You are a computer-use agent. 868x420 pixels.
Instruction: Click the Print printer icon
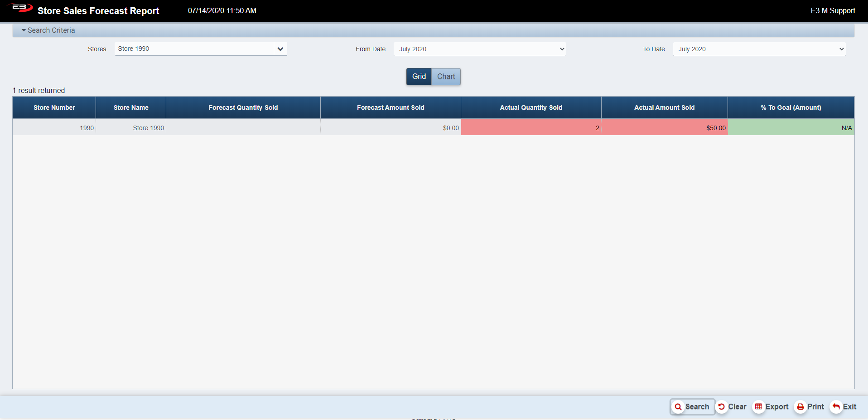point(800,407)
